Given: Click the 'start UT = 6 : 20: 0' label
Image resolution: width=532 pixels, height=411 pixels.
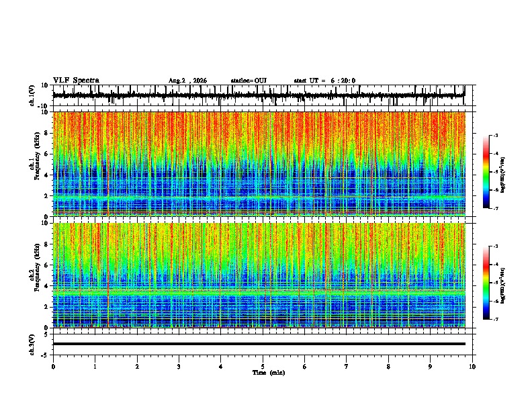Looking at the screenshot, I should (x=324, y=81).
